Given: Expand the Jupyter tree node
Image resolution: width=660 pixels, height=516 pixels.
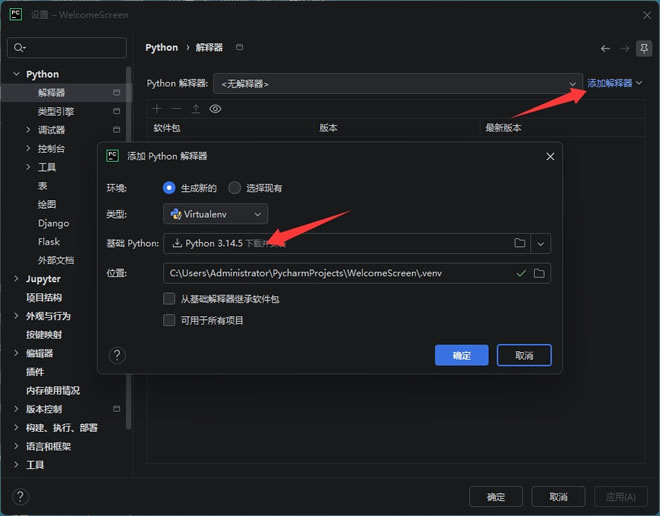Looking at the screenshot, I should 16,279.
